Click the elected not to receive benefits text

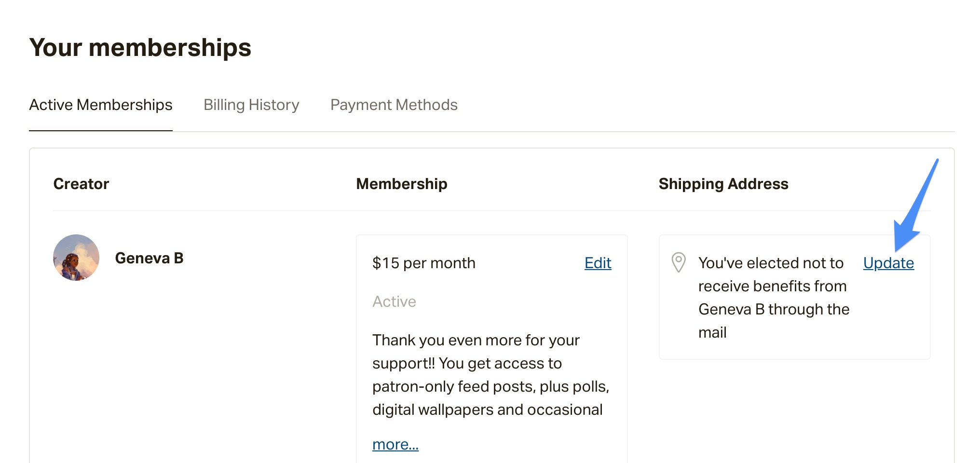point(774,298)
